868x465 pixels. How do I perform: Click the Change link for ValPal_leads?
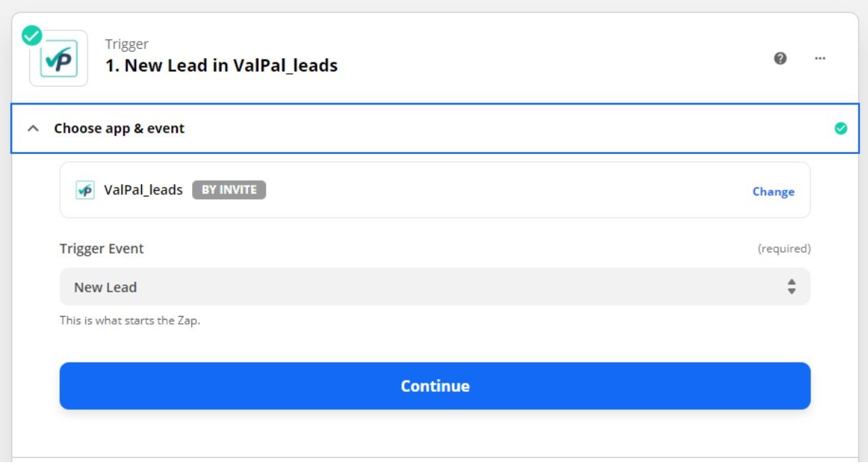(x=773, y=191)
